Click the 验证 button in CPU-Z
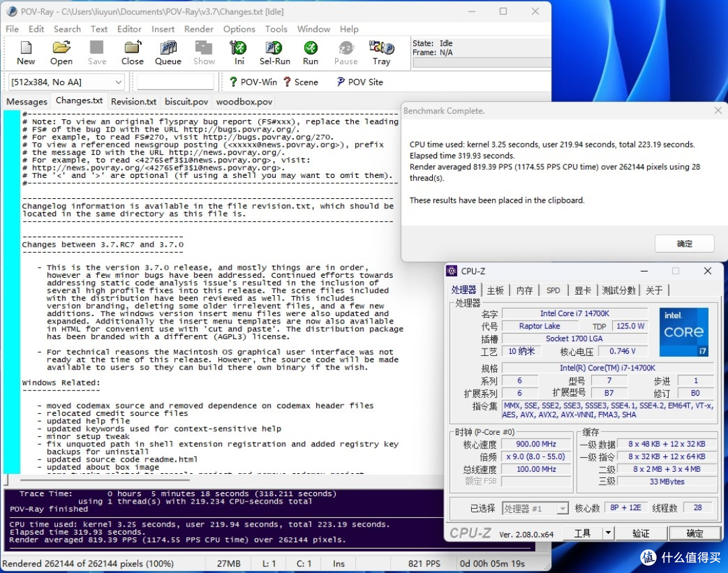 [641, 533]
